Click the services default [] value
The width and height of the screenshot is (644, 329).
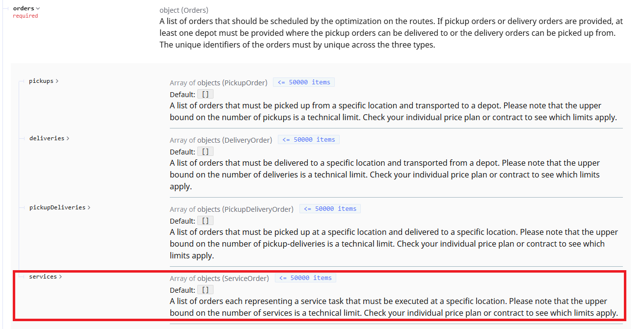tap(205, 290)
